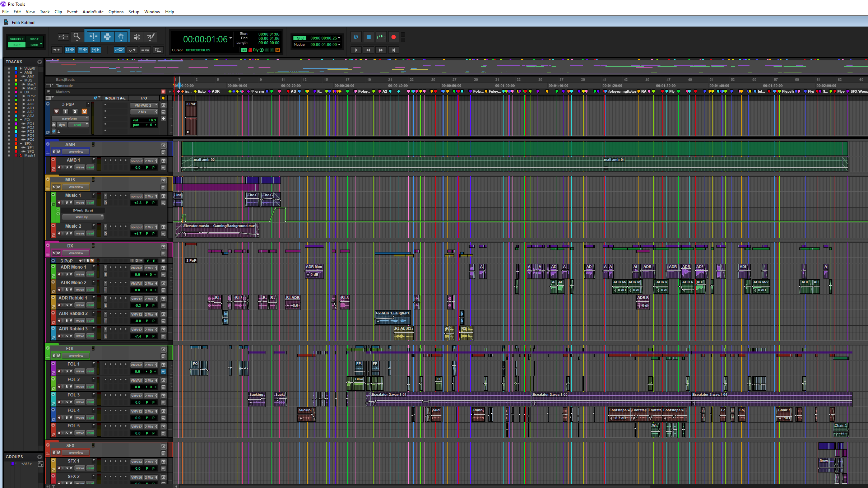Viewport: 868px width, 488px height.
Task: Collapse the AMB folder track
Action: (47, 144)
